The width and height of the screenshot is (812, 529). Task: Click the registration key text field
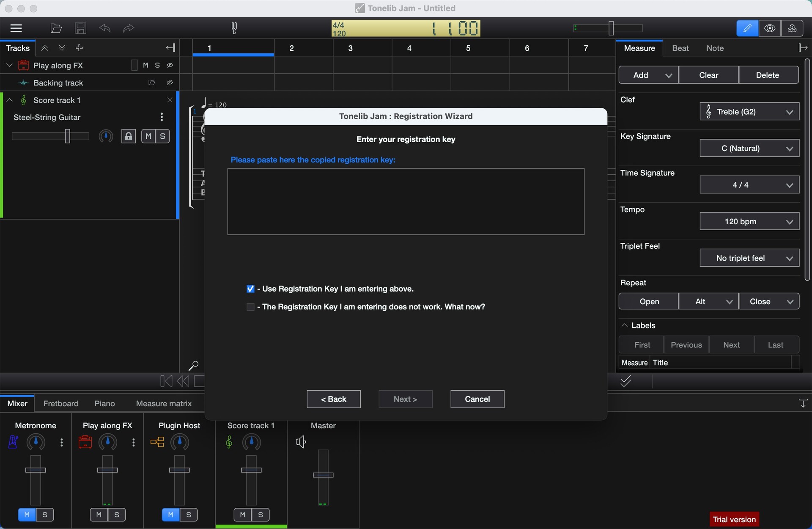406,201
